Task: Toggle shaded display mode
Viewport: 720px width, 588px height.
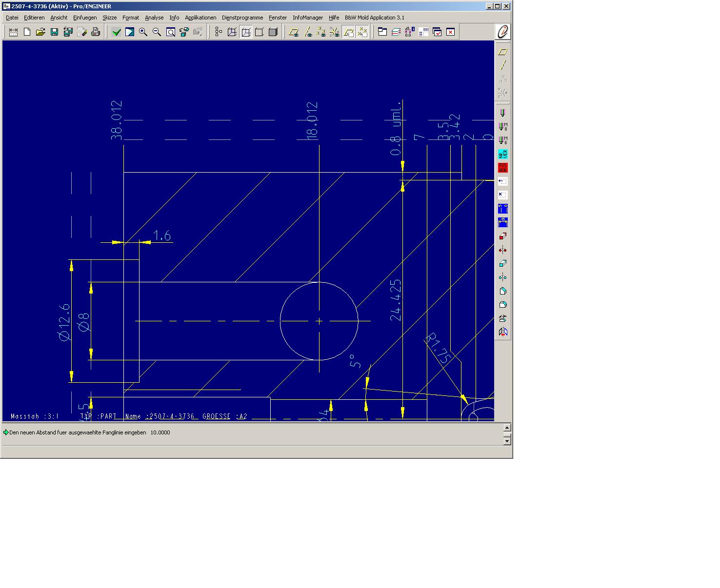Action: click(x=273, y=32)
